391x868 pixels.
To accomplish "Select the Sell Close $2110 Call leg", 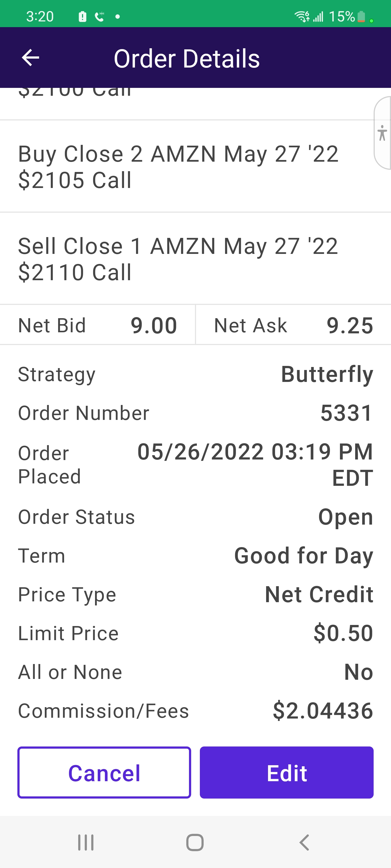I will [x=178, y=259].
